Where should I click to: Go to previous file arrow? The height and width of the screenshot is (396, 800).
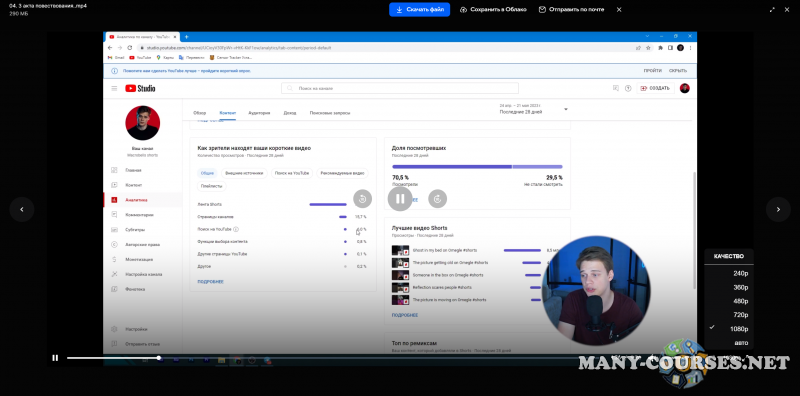(21, 209)
